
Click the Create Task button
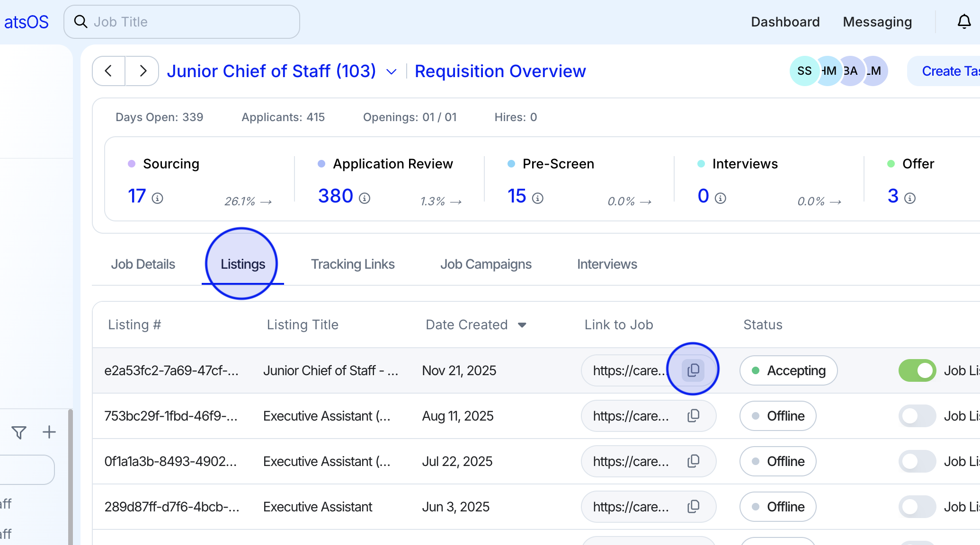(x=947, y=71)
